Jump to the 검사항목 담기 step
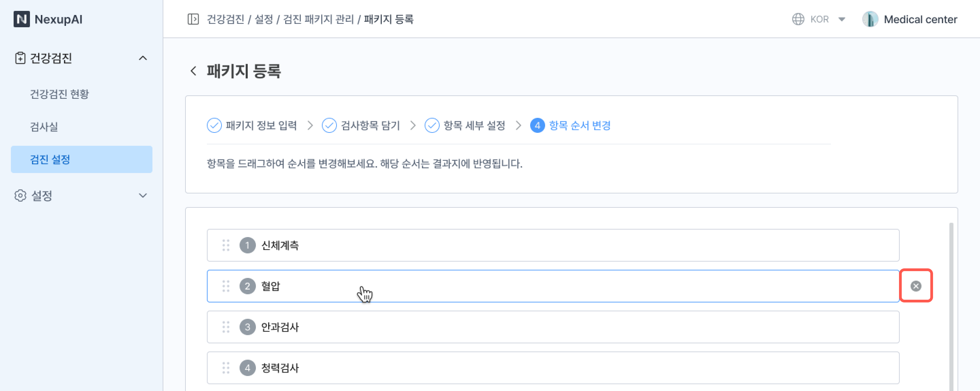This screenshot has height=391, width=980. (361, 125)
